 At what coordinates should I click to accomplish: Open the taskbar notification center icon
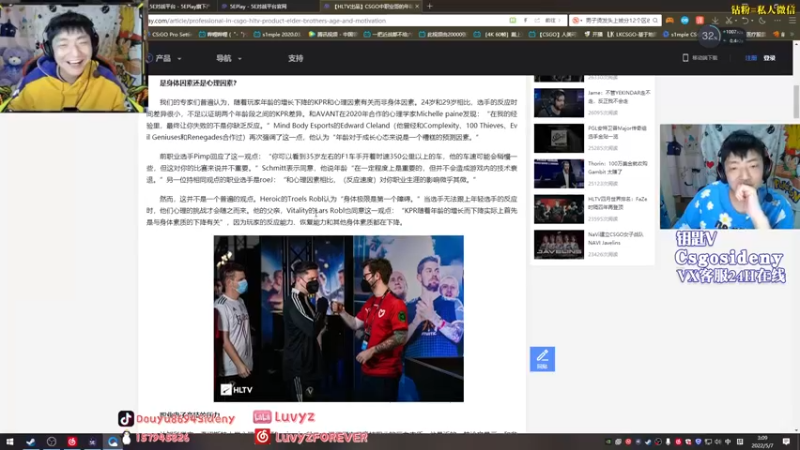point(786,442)
